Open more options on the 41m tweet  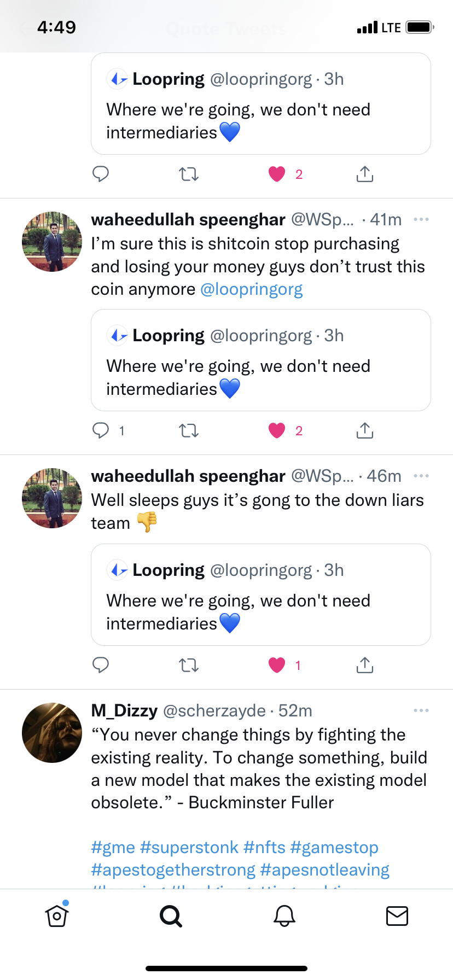(421, 219)
